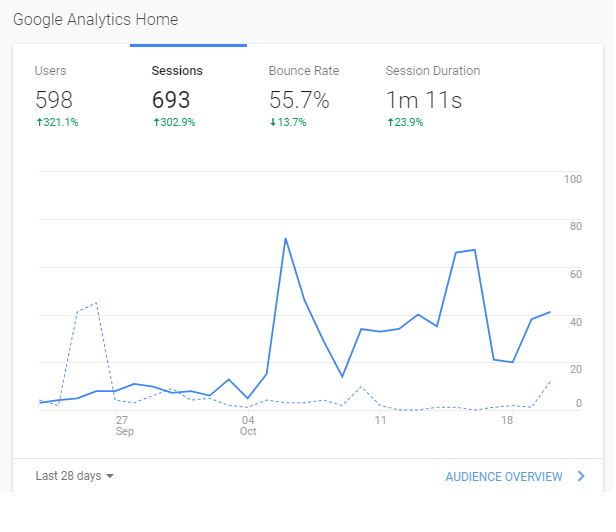Click the 693 sessions value
Screen dimensions: 616x532
coord(171,100)
